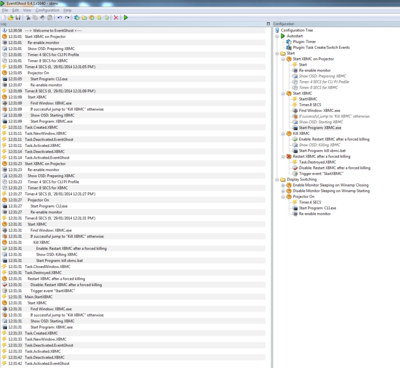Select Show OSD: Killing XBMC in tree

[319, 145]
